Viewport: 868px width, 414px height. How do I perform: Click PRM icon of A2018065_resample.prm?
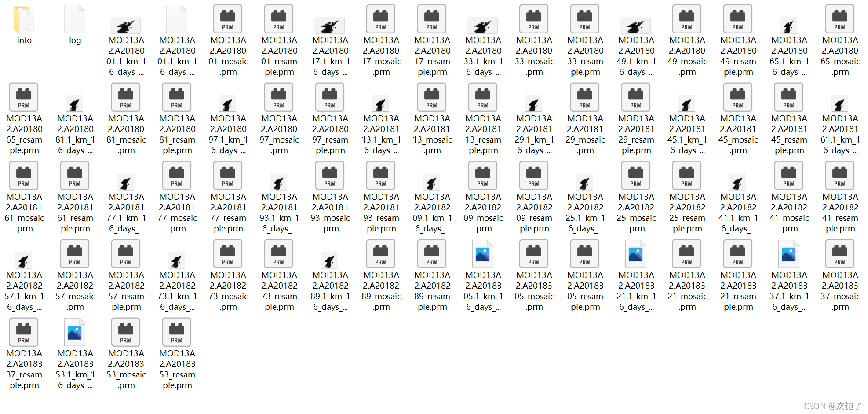pos(24,97)
